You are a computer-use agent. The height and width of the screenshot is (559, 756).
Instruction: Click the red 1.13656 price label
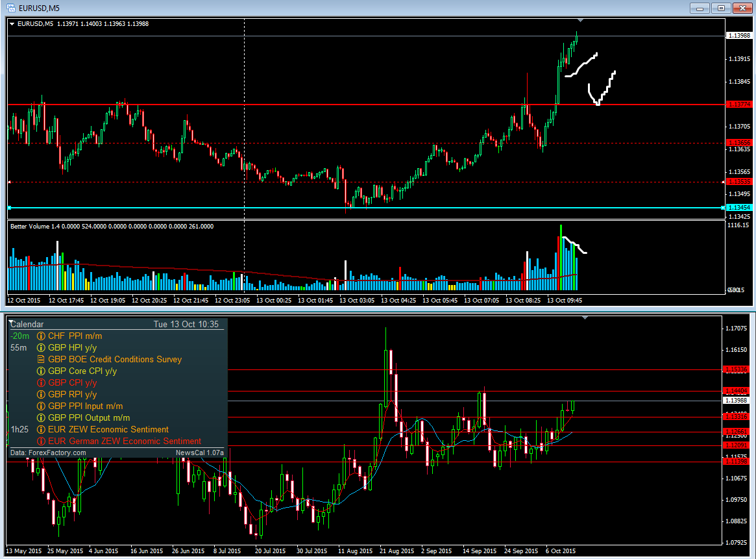[738, 143]
